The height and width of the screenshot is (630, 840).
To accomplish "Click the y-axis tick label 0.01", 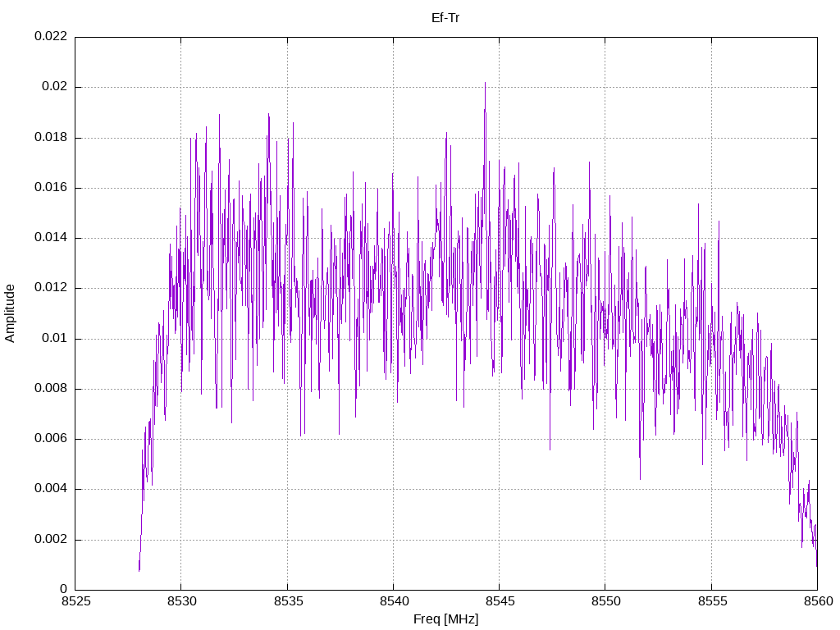I will 55,339.
